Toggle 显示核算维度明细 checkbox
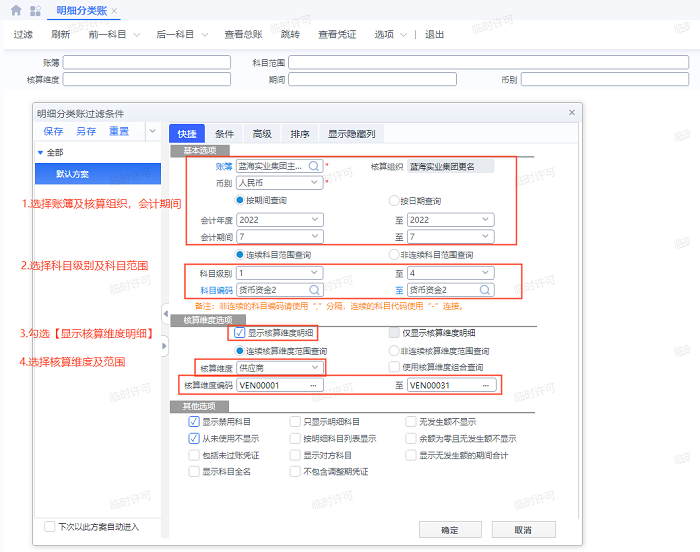This screenshot has height=552, width=700. [238, 332]
